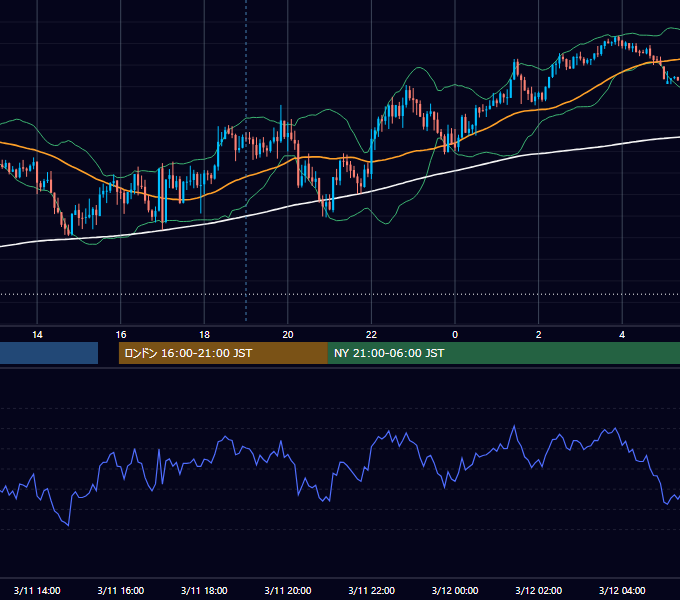This screenshot has width=680, height=600.
Task: Click the 3/11 16:00 time label
Action: (121, 590)
